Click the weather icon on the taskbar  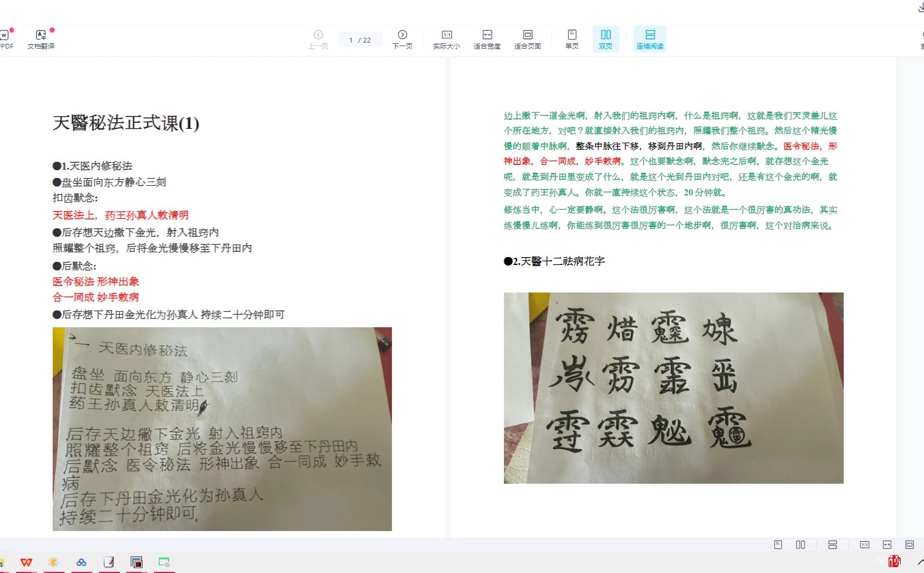click(x=53, y=562)
